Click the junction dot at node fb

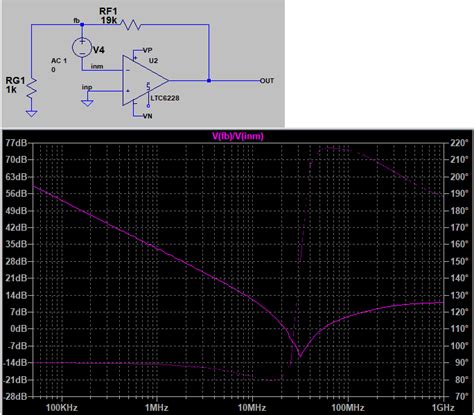(82, 24)
